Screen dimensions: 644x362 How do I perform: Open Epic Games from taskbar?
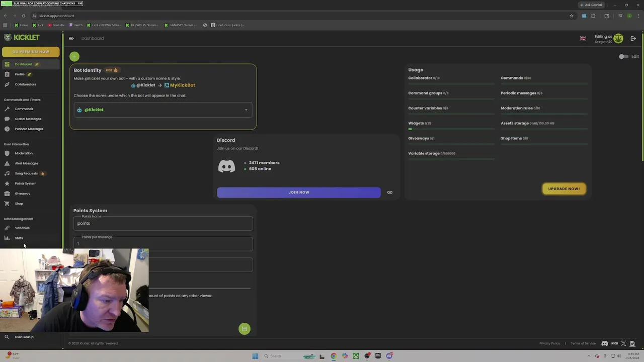(378, 356)
